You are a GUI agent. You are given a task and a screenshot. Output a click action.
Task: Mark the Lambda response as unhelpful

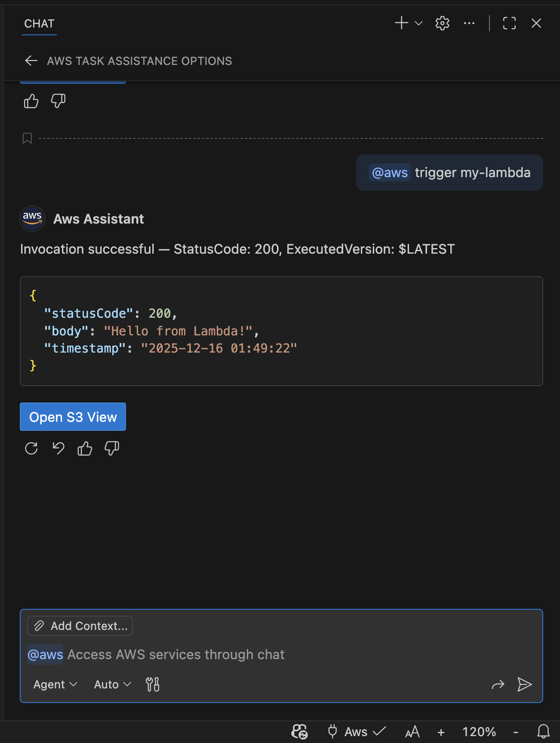[112, 448]
